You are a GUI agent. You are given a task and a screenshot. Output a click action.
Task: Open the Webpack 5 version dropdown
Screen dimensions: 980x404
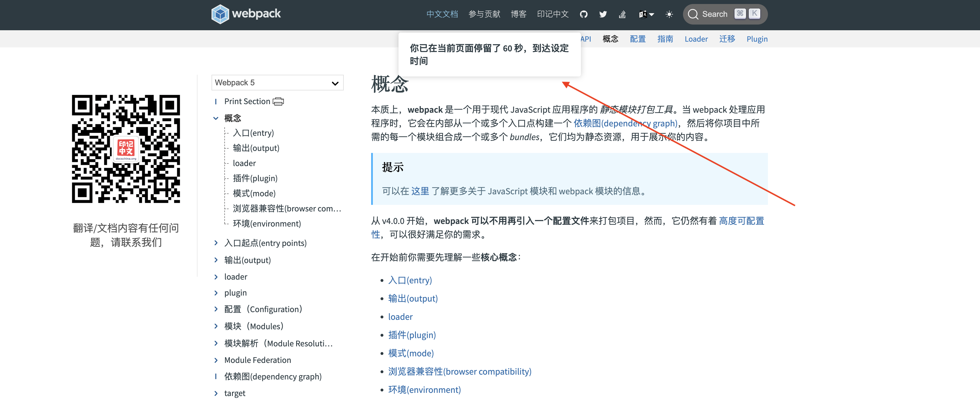click(x=277, y=83)
